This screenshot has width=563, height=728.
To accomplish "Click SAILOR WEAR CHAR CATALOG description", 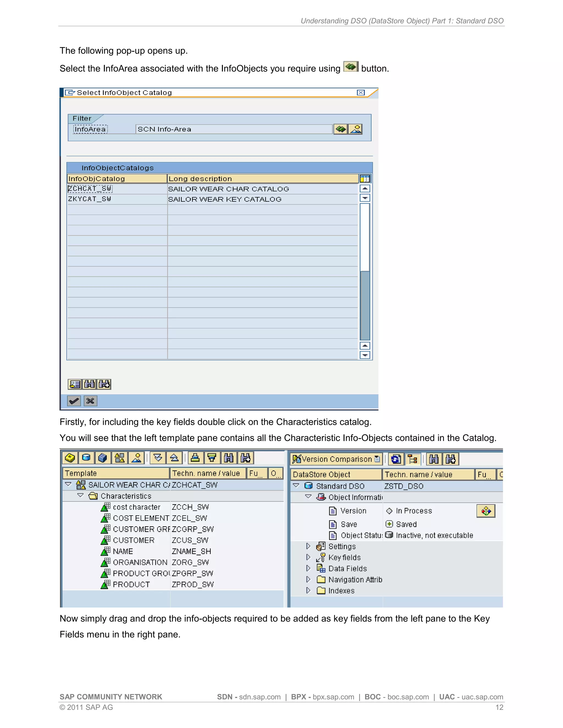I will 228,189.
